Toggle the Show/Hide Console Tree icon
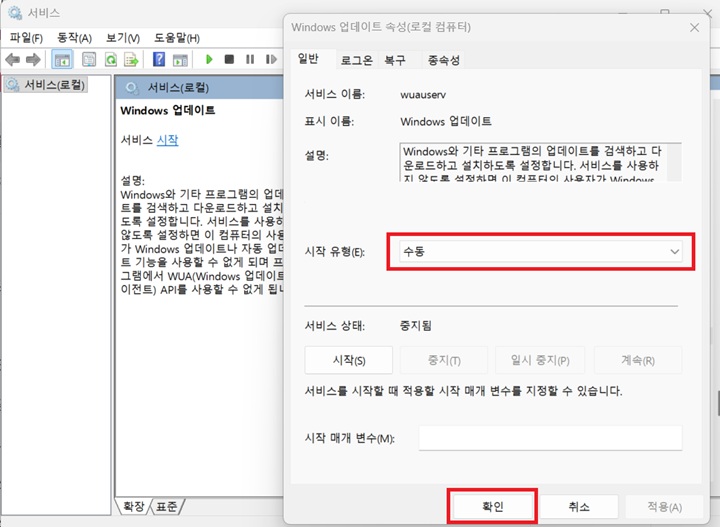 62,59
